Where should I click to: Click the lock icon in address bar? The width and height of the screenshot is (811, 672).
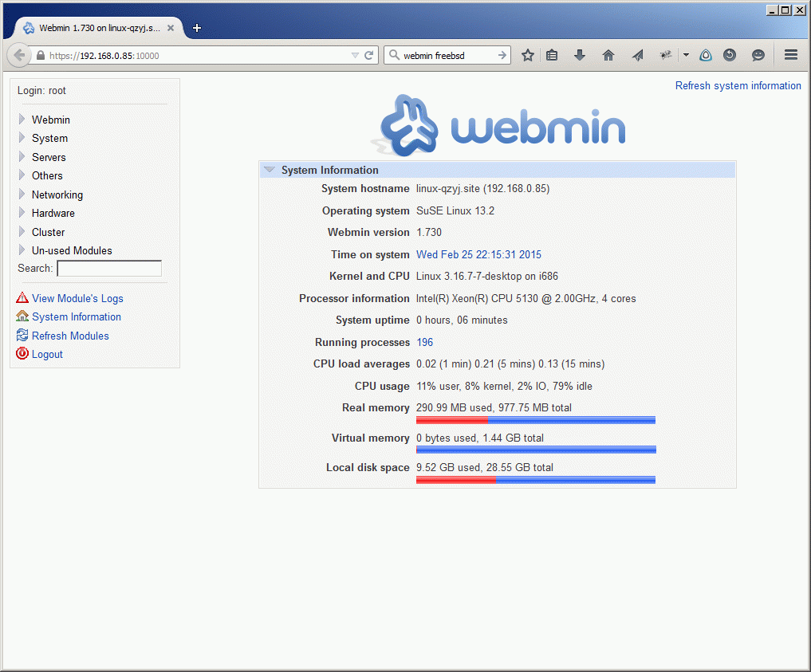pos(41,55)
